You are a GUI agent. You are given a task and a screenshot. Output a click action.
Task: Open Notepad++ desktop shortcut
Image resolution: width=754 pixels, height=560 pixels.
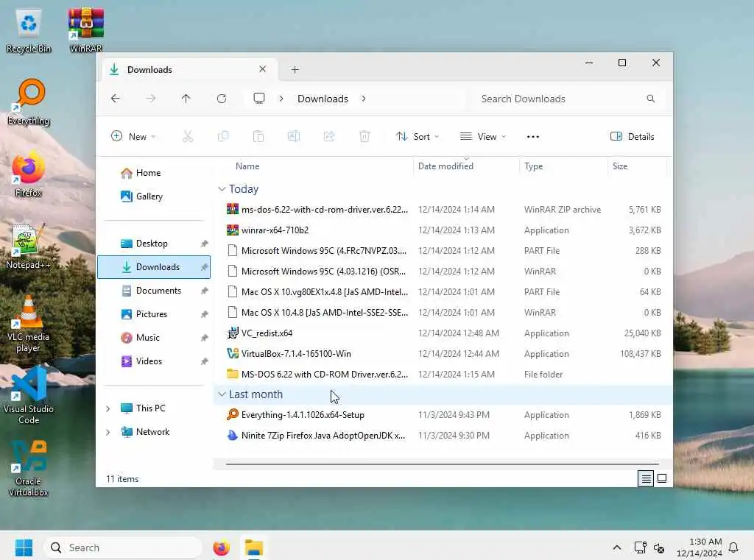(29, 246)
